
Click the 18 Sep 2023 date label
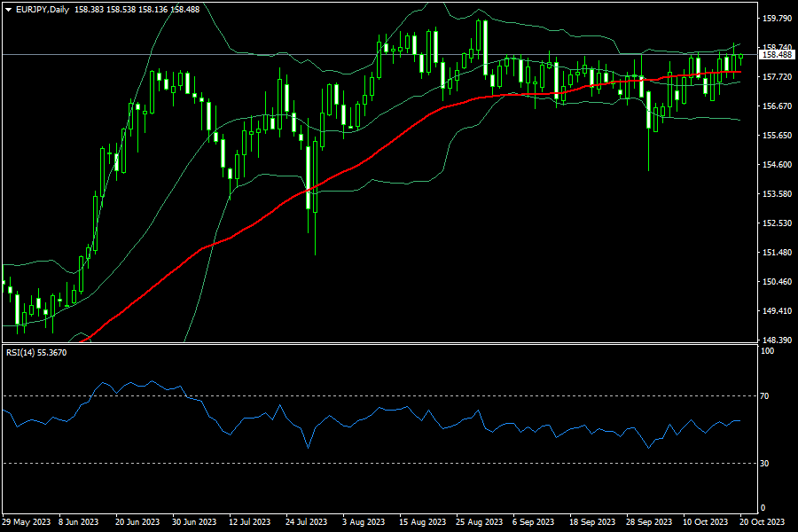point(592,522)
